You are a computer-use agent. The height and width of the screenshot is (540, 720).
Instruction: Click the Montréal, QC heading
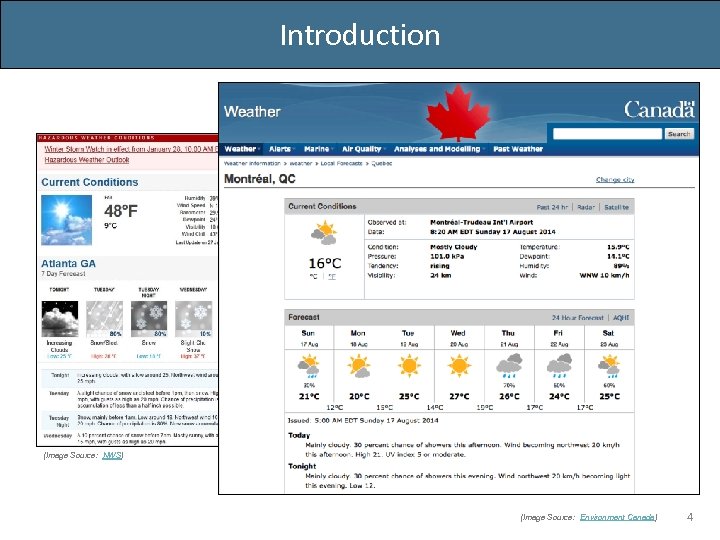[x=259, y=179]
